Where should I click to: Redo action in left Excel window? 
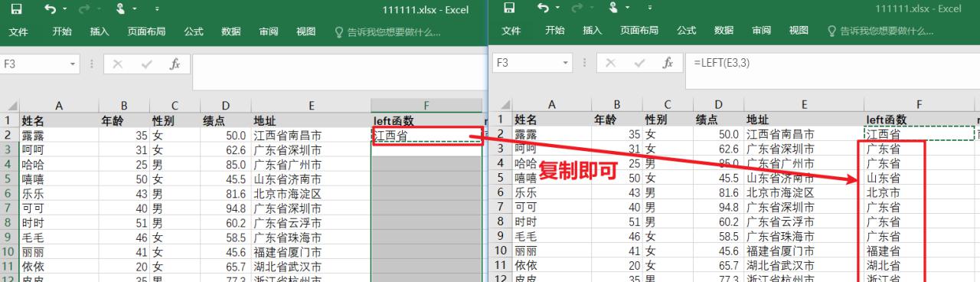[84, 9]
